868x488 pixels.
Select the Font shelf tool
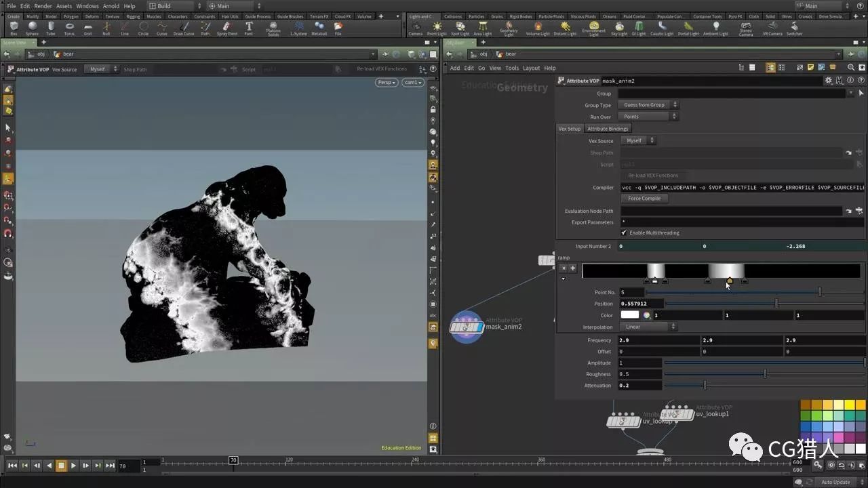pos(249,28)
